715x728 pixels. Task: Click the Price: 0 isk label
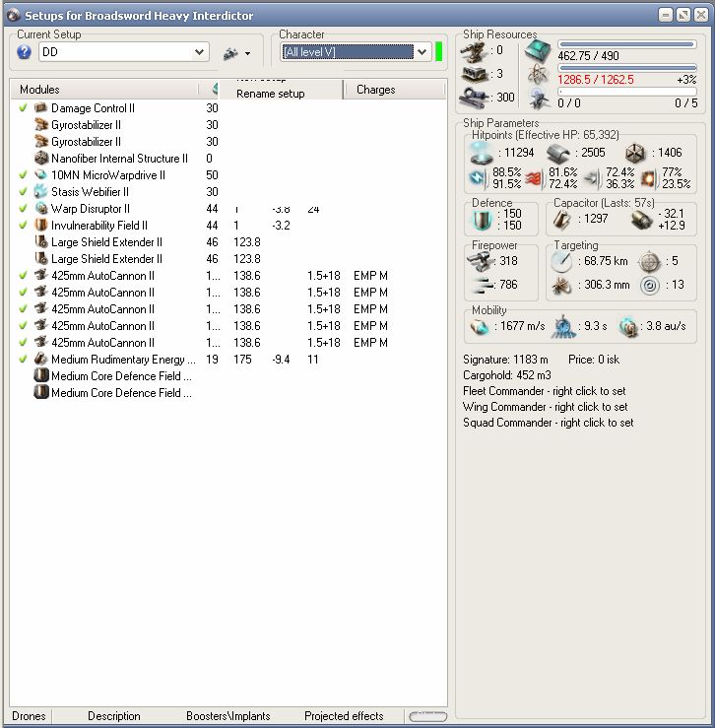click(x=594, y=360)
